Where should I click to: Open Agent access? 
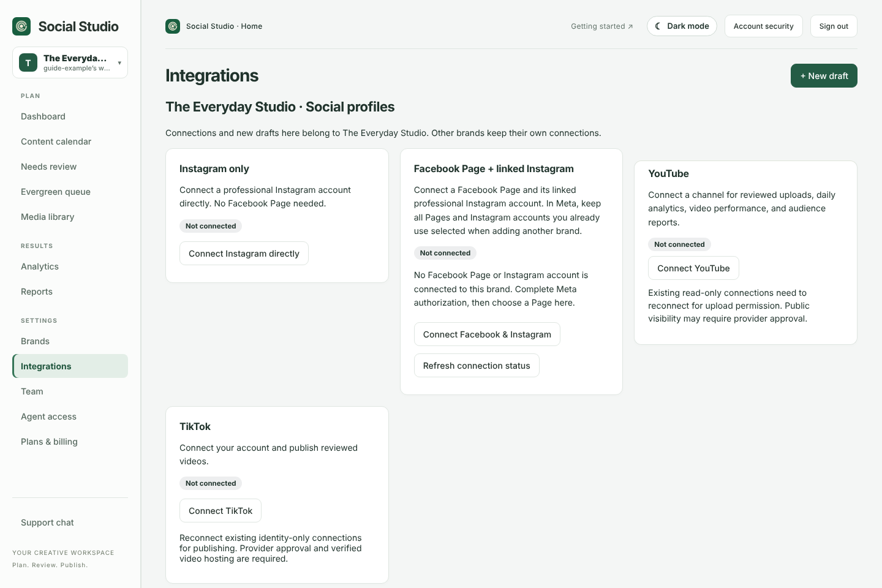pyautogui.click(x=70, y=417)
